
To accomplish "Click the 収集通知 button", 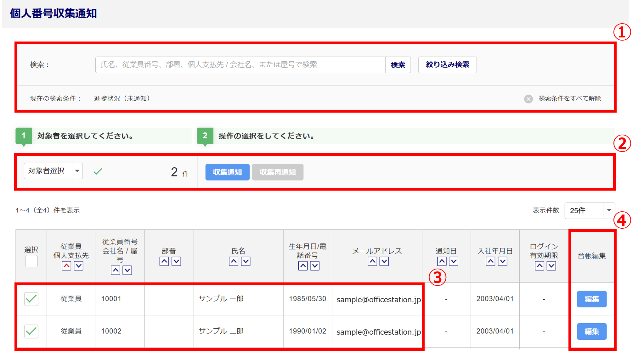I will [227, 172].
